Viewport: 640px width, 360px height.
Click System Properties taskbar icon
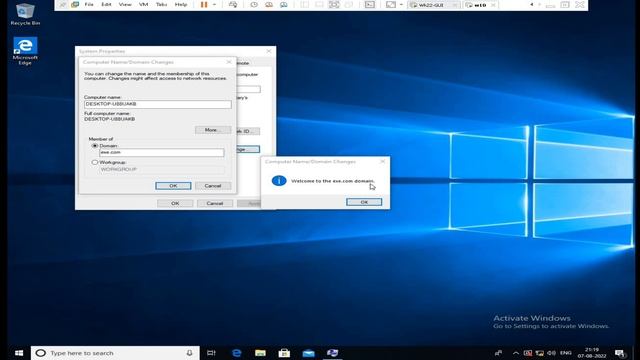point(332,353)
